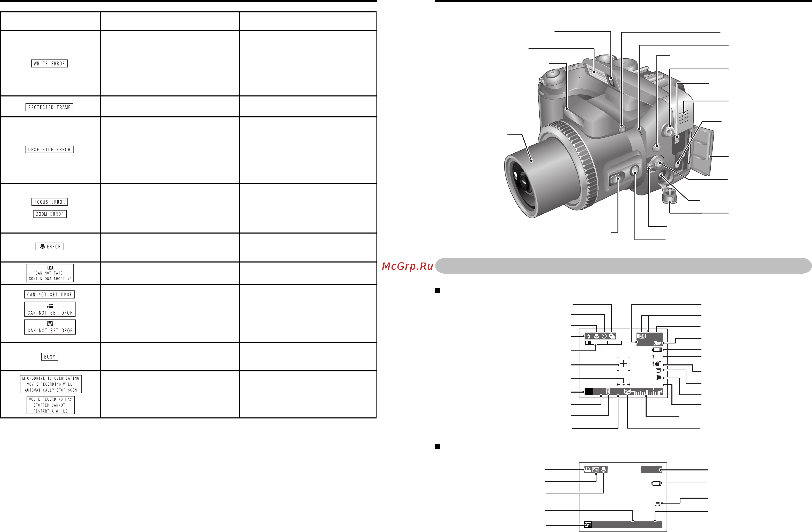Click the microphone voice memo icon beside the key
812x532 pixels.
coord(603,469)
